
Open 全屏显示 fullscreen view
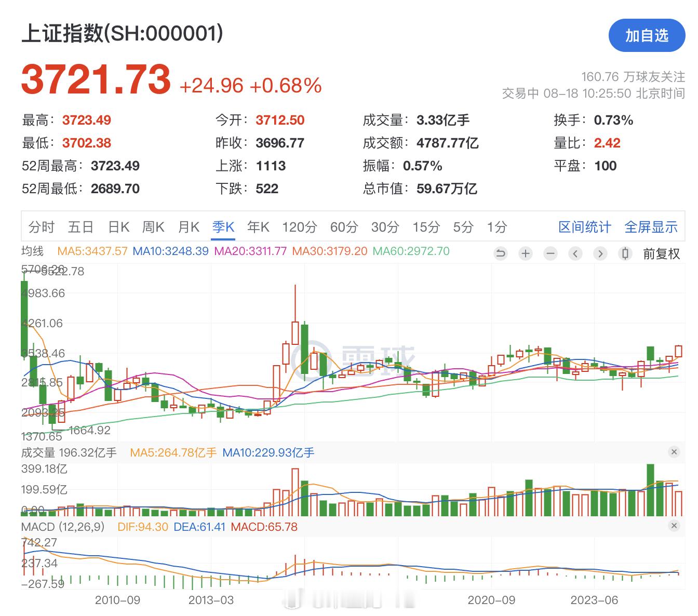[651, 227]
